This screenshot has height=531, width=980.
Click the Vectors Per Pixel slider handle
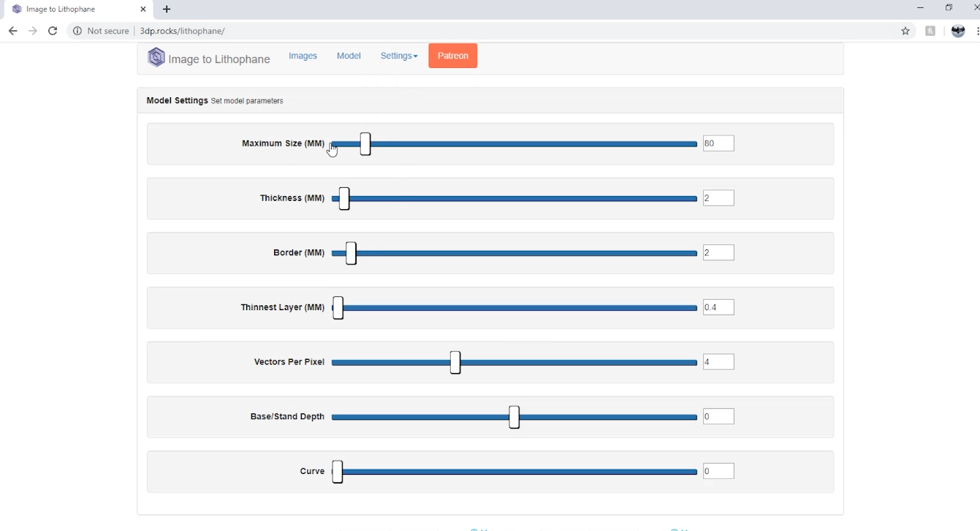(455, 362)
